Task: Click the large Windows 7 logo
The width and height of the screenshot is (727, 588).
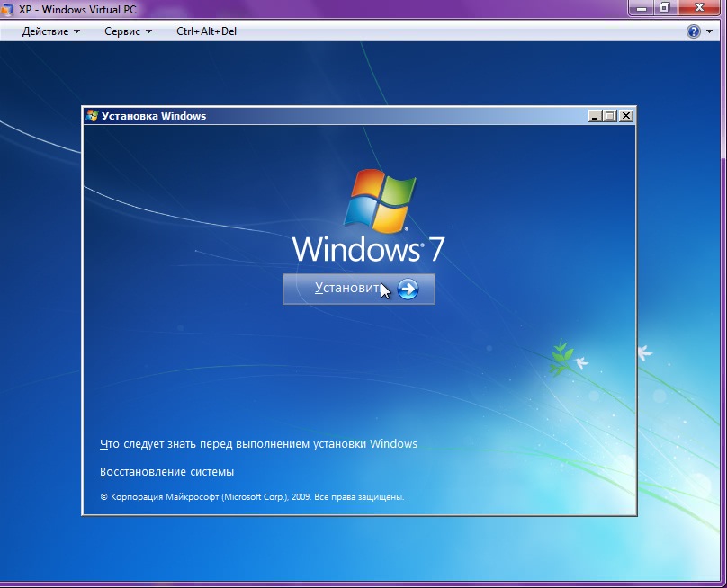Action: pyautogui.click(x=369, y=217)
